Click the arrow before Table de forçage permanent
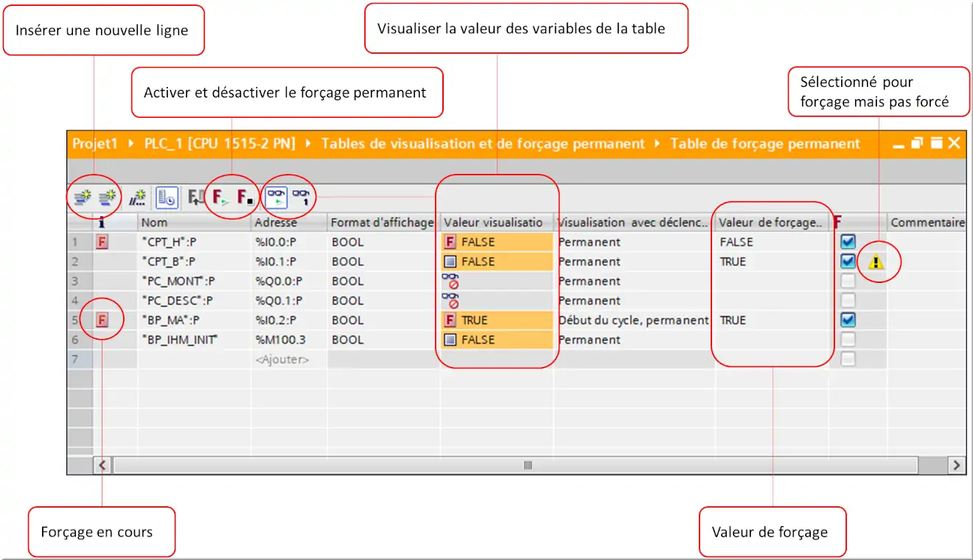This screenshot has height=560, width=973. point(657,144)
